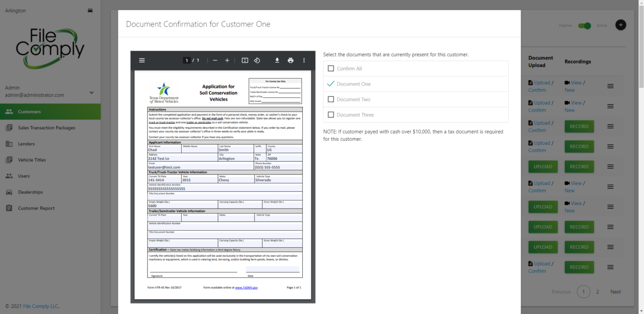Open the PDF viewer sidebar menu icon

click(142, 60)
